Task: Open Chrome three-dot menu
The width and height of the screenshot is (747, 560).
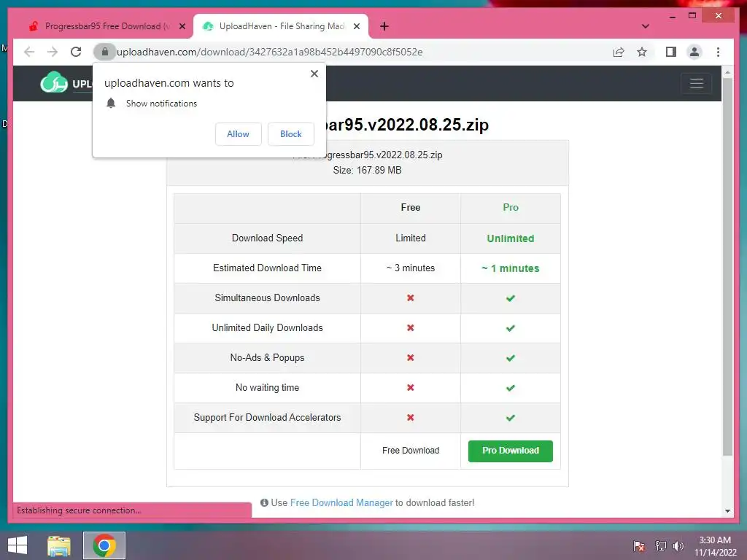Action: [x=718, y=52]
